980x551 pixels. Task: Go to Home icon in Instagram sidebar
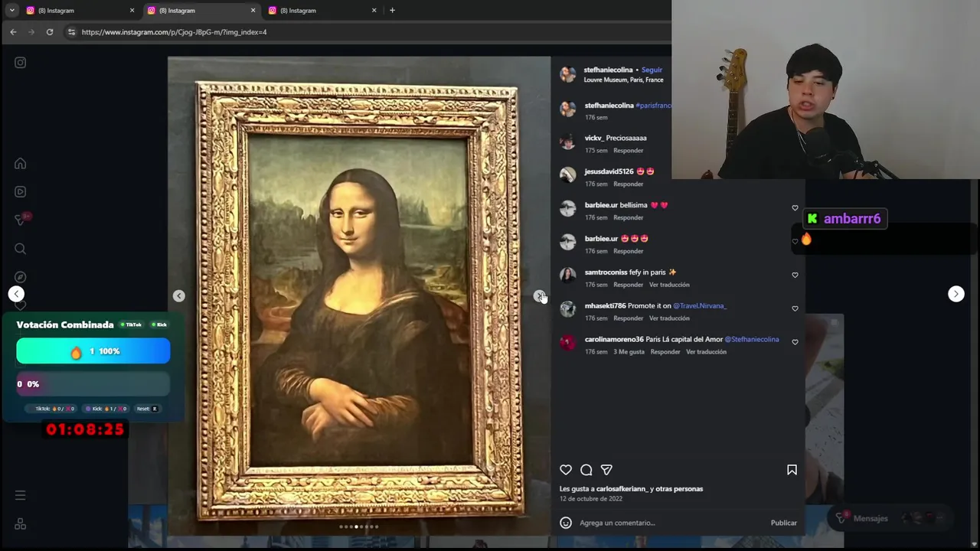[x=21, y=164]
